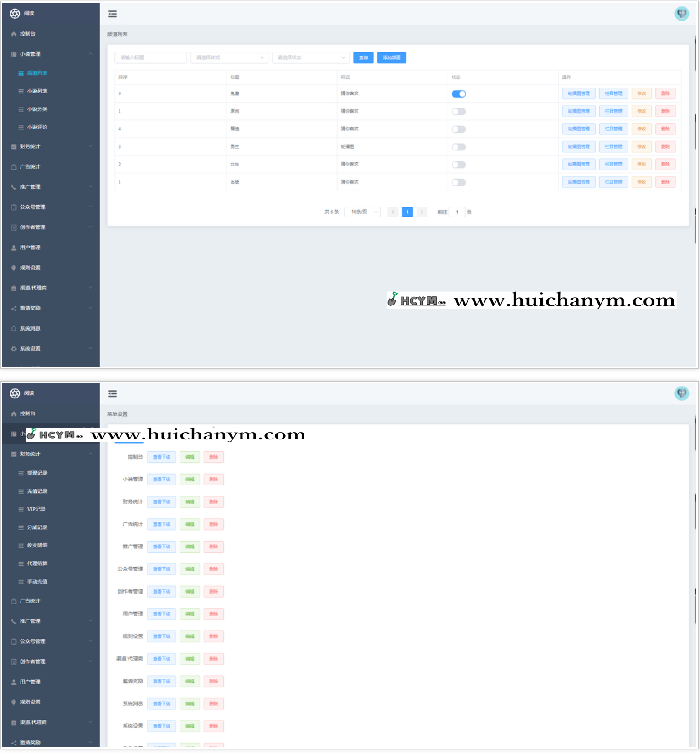Click the next page arrow in pagination
The image size is (700, 754).
(x=422, y=212)
